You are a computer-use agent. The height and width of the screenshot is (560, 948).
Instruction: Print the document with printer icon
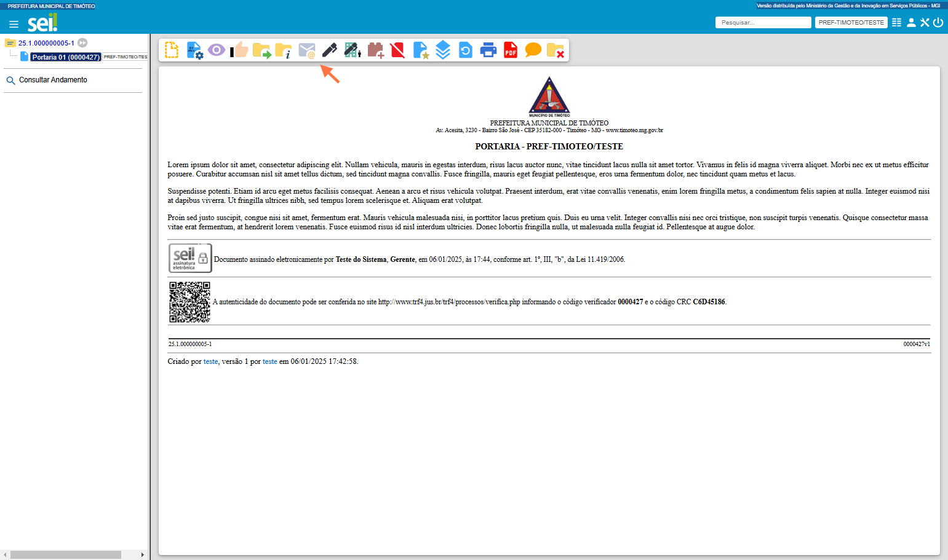tap(488, 50)
